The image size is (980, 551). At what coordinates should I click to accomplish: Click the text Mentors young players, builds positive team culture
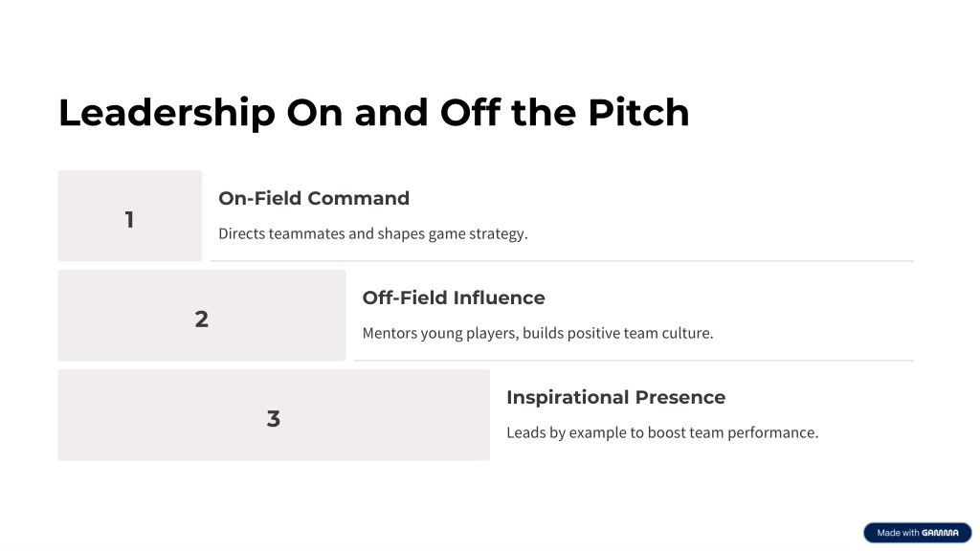click(x=538, y=333)
